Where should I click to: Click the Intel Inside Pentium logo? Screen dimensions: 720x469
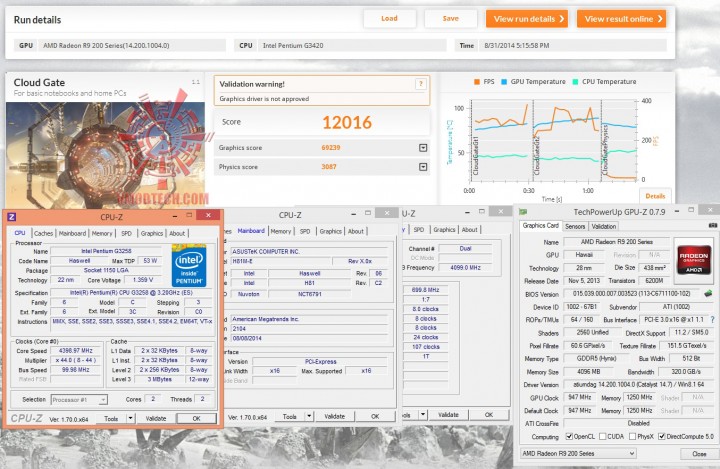[189, 266]
